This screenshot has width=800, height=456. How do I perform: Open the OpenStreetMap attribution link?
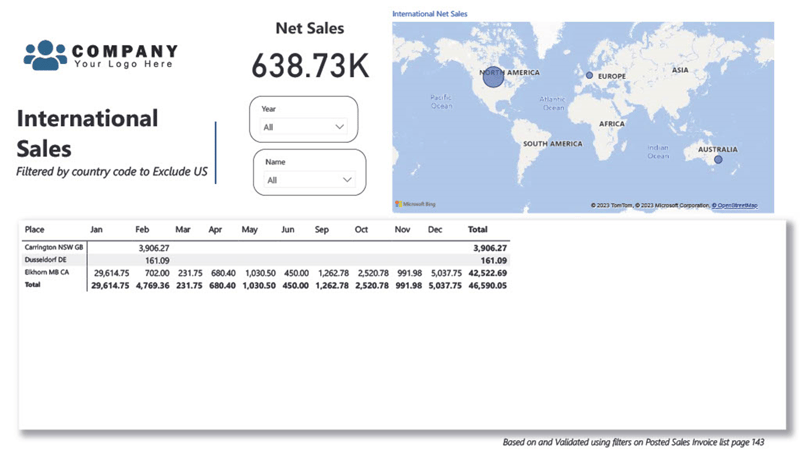coord(735,205)
